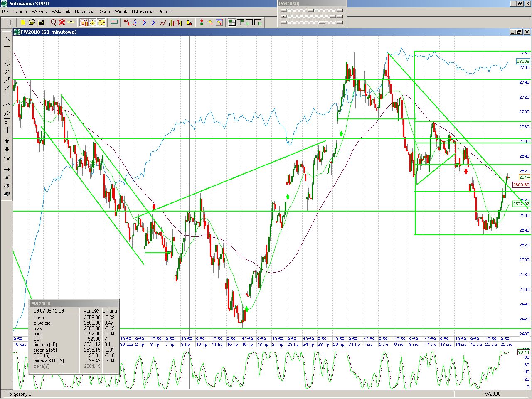Viewport: 532px width, 399px height.
Task: Click the 2614 price label on axis
Action: coord(524,177)
